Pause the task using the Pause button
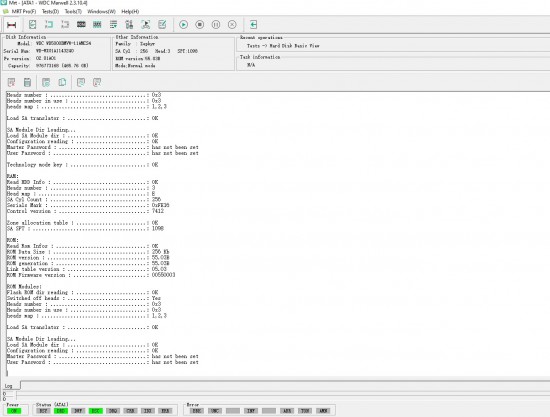Image resolution: width=550 pixels, height=417 pixels. (216, 25)
